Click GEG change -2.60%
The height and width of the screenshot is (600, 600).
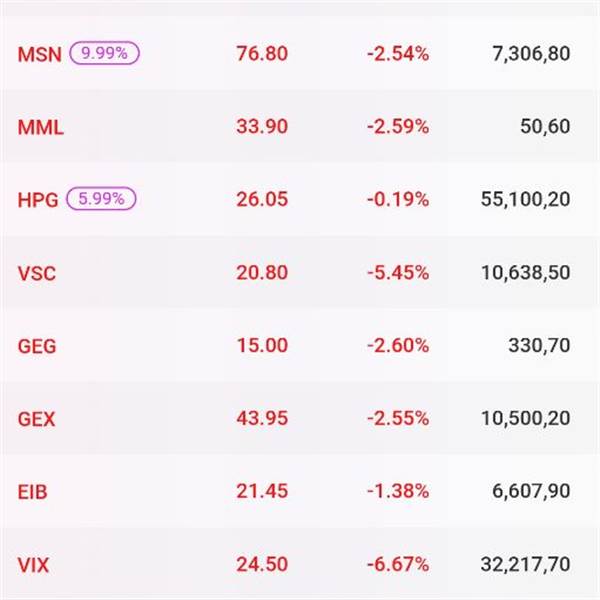tap(397, 346)
